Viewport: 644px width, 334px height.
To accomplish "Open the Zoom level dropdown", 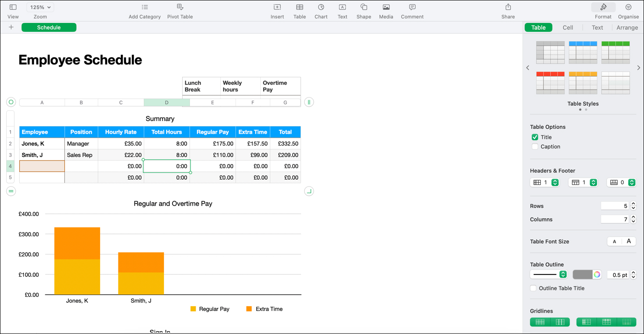I will (40, 7).
